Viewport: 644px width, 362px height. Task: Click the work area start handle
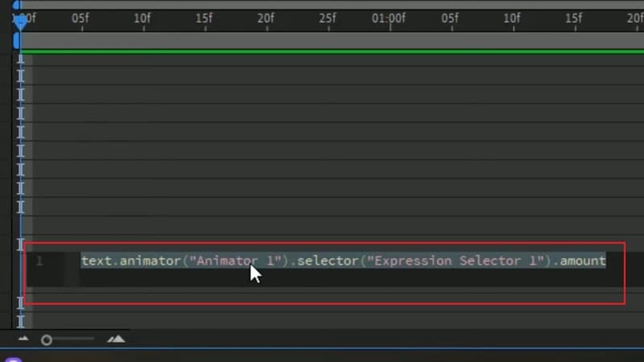point(16,41)
